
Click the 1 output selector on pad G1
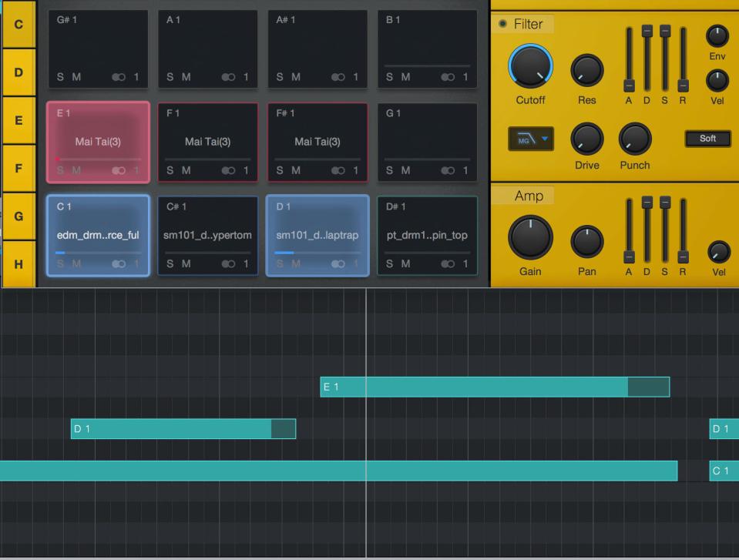[465, 172]
